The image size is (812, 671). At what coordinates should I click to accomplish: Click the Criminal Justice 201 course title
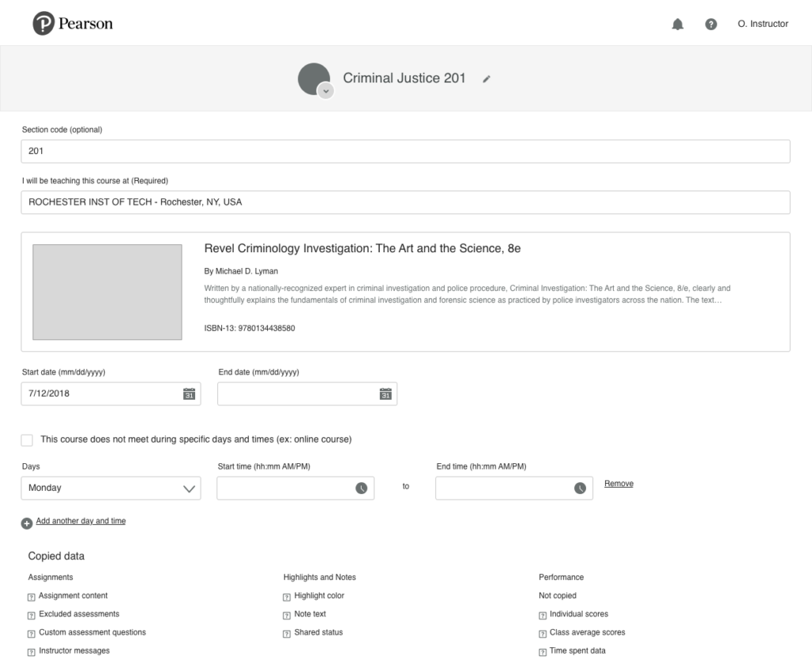coord(404,79)
